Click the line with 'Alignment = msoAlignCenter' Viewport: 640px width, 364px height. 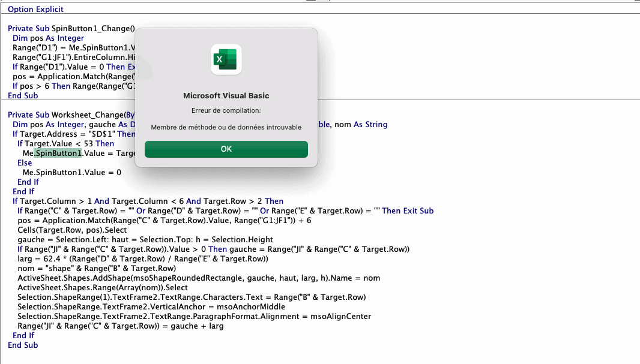pyautogui.click(x=195, y=316)
